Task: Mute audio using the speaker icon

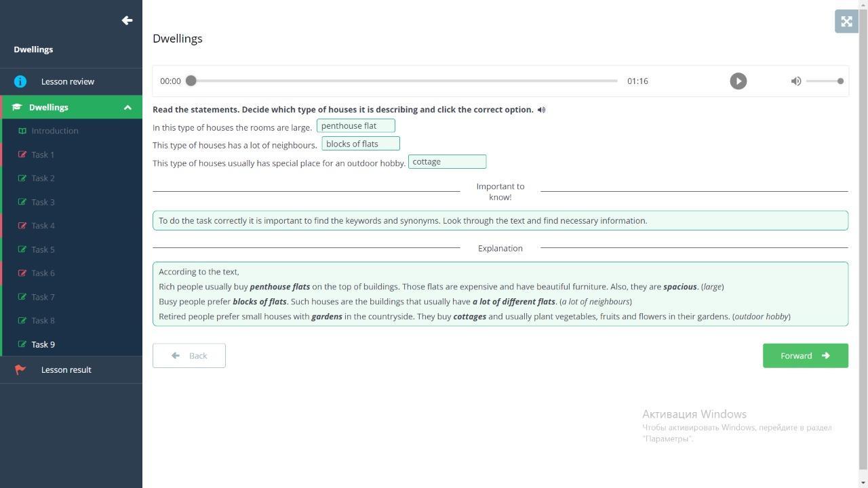Action: click(x=796, y=81)
